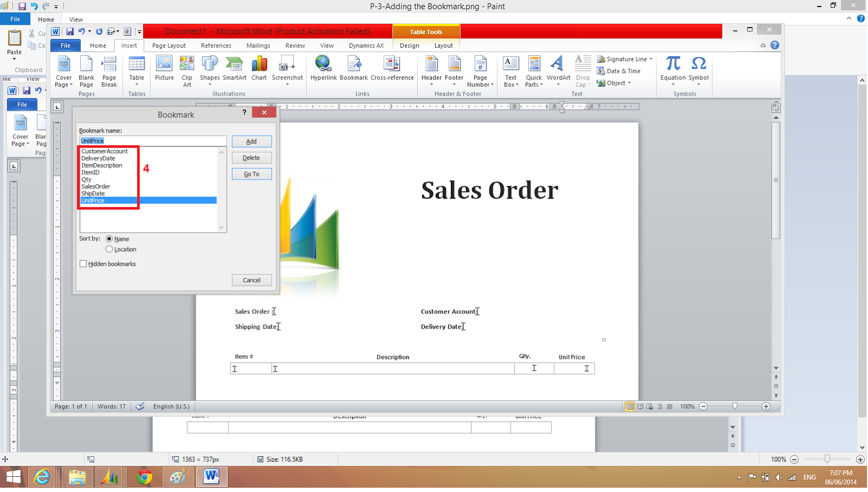This screenshot has width=868, height=492.
Task: Open Clip Art in Illustrations group
Action: 187,71
